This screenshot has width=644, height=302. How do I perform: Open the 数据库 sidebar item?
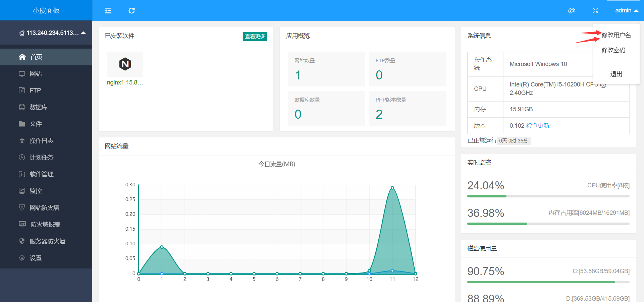tap(46, 107)
